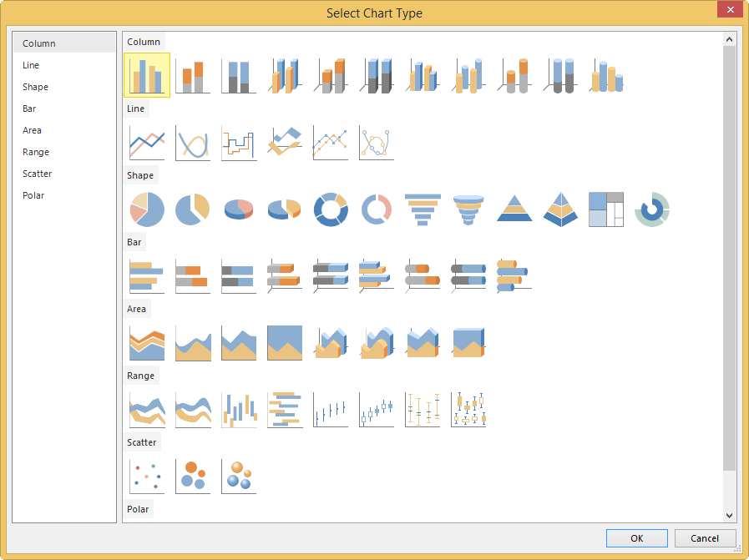Select the candlestick chart icon
This screenshot has height=560, width=749.
(x=377, y=410)
